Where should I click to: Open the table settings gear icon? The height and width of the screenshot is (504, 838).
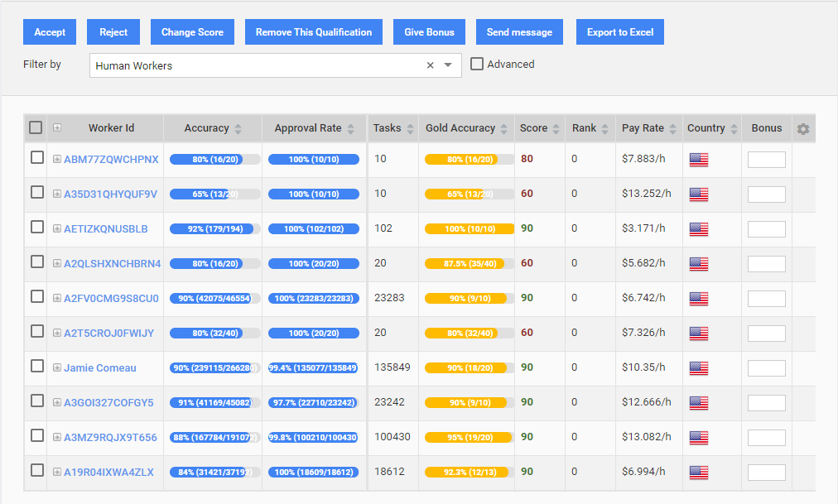pyautogui.click(x=802, y=128)
